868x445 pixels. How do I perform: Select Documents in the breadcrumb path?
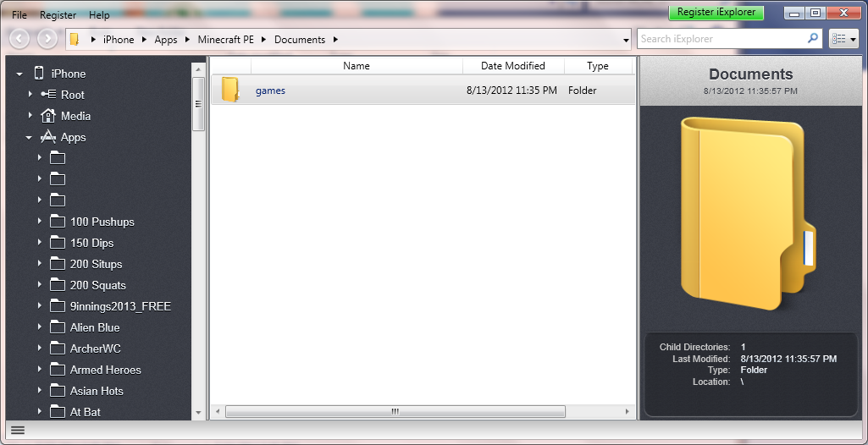tap(300, 40)
